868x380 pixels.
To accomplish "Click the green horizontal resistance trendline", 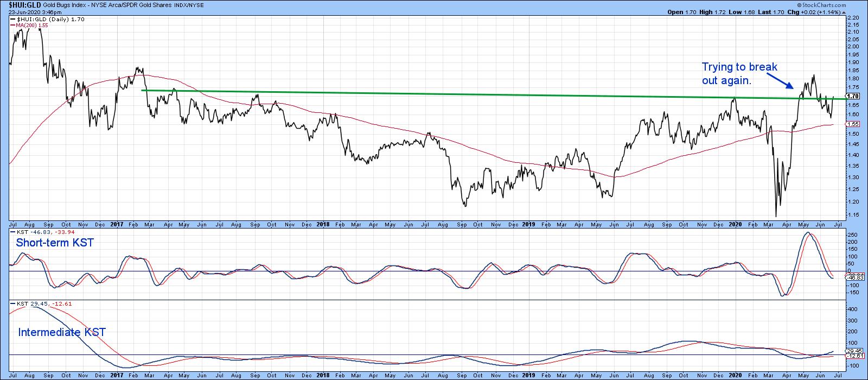I will point(434,94).
